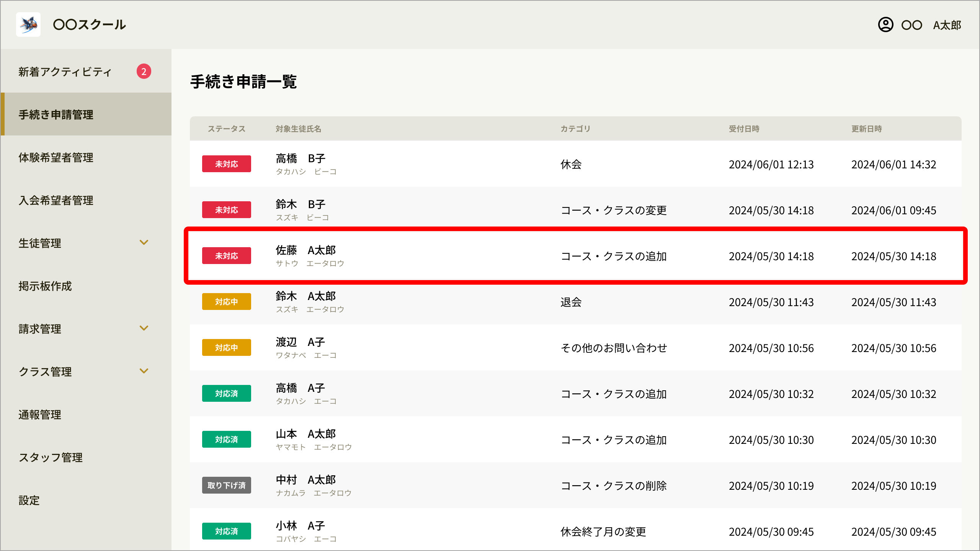Expand the 請求管理 chevron
Image resolution: width=980 pixels, height=551 pixels.
point(144,328)
